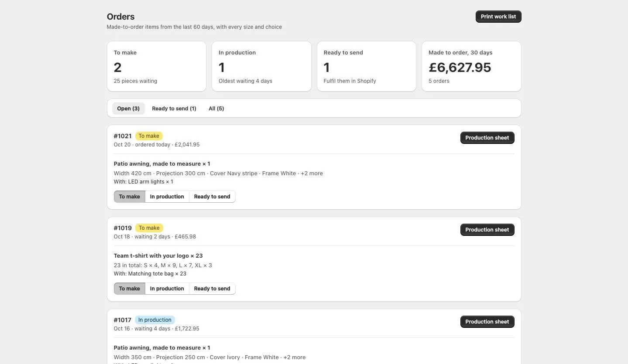Viewport: 628px width, 364px height.
Task: Set order #1019 status to To make
Action: tap(130, 289)
